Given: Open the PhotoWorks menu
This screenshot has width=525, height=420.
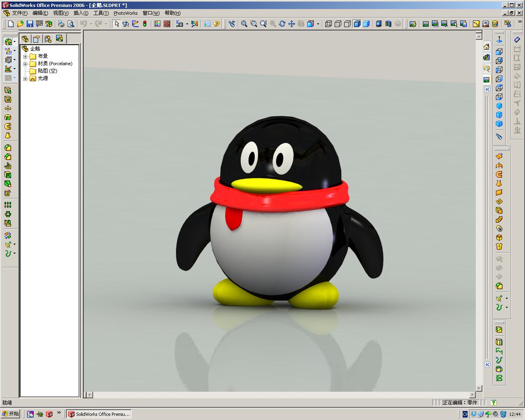Looking at the screenshot, I should tap(126, 13).
